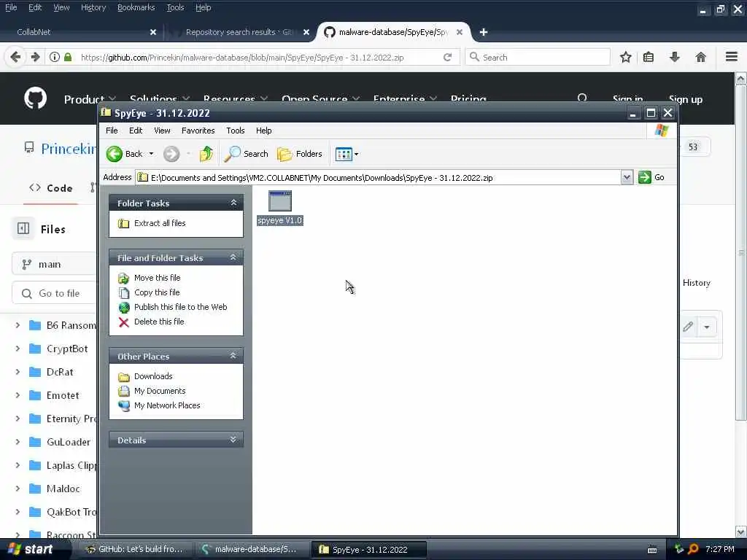Open the Help menu in SpyEye window
Viewport: 747px width, 560px height.
263,131
